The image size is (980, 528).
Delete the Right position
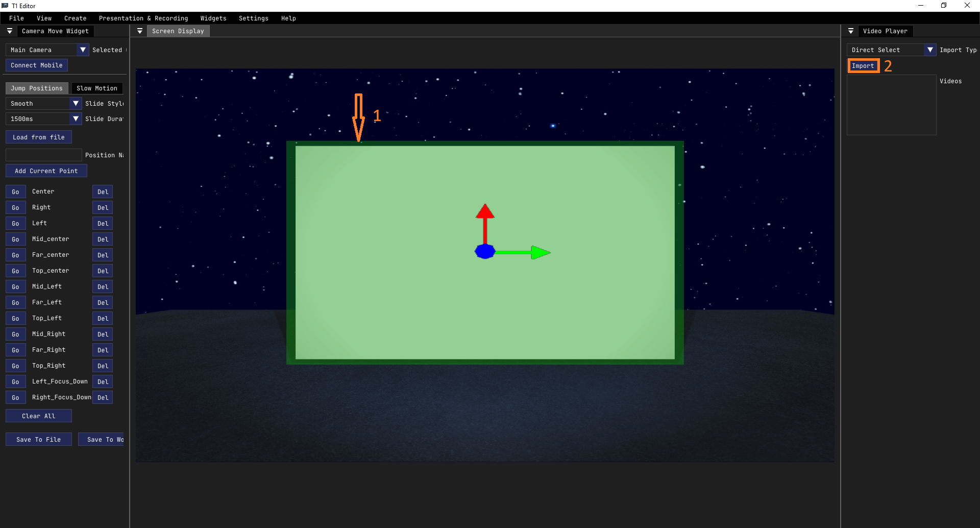[103, 208]
